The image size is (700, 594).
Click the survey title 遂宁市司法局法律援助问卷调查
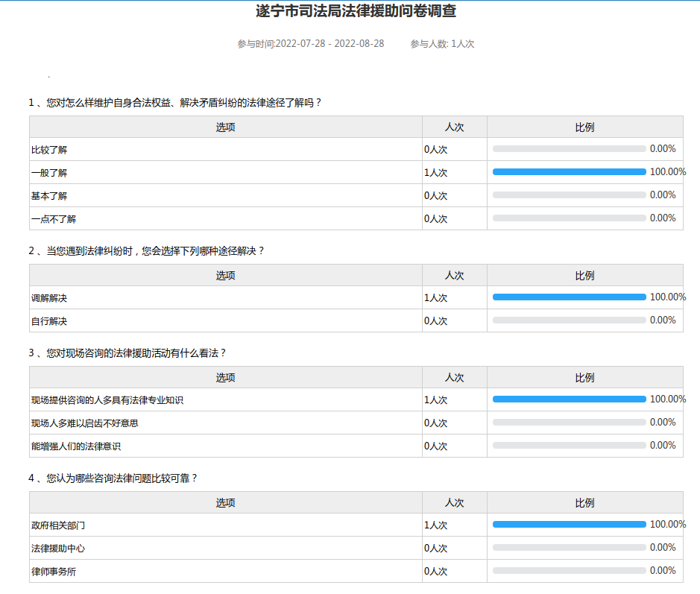click(x=356, y=11)
